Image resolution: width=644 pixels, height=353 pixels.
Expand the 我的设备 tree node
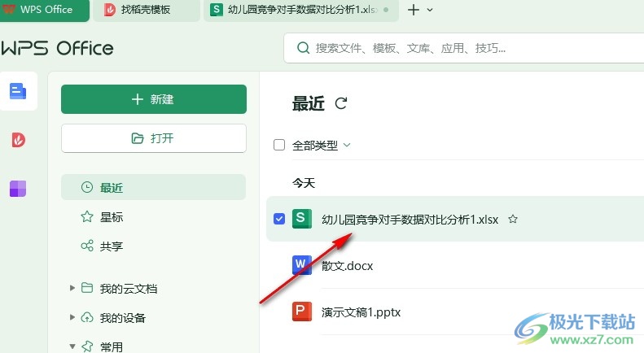point(72,317)
